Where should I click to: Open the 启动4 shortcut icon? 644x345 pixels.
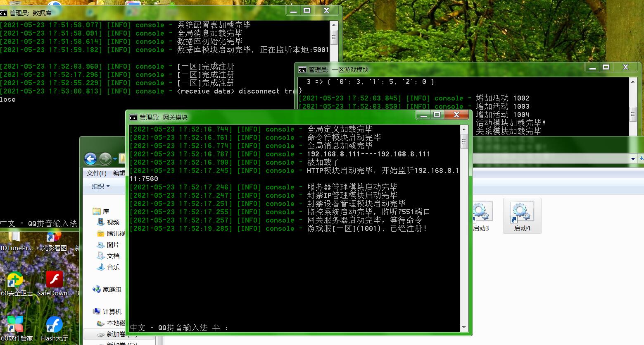click(522, 216)
